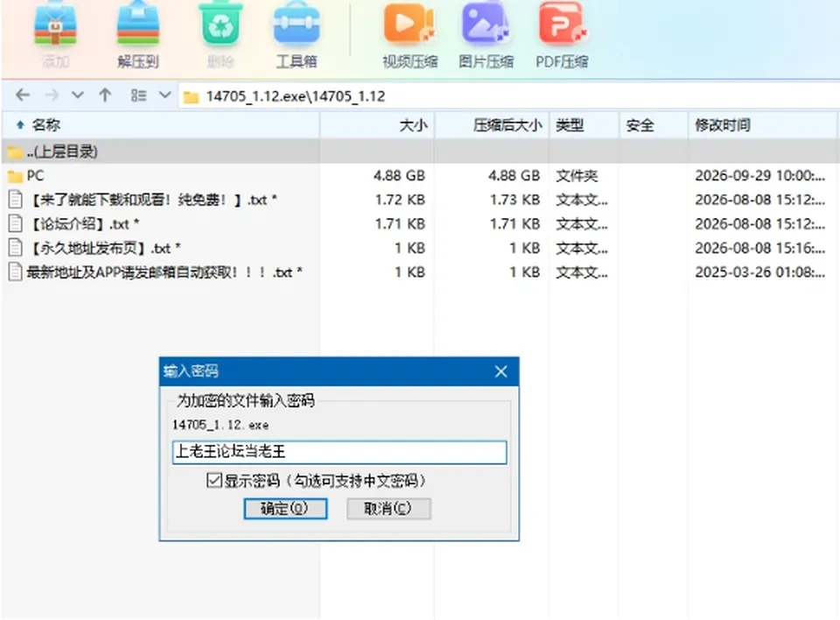Screen dimensions: 840x620
Task: Uncheck the 显示密码 checkbox
Action: pos(213,480)
